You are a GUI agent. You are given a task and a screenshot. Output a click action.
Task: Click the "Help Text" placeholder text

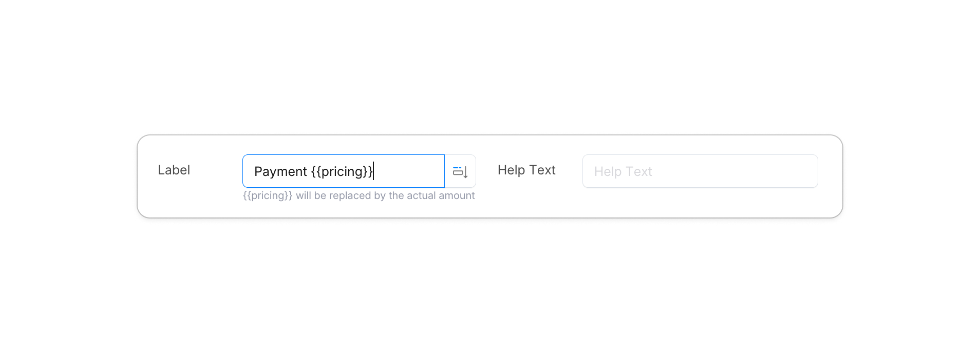623,172
